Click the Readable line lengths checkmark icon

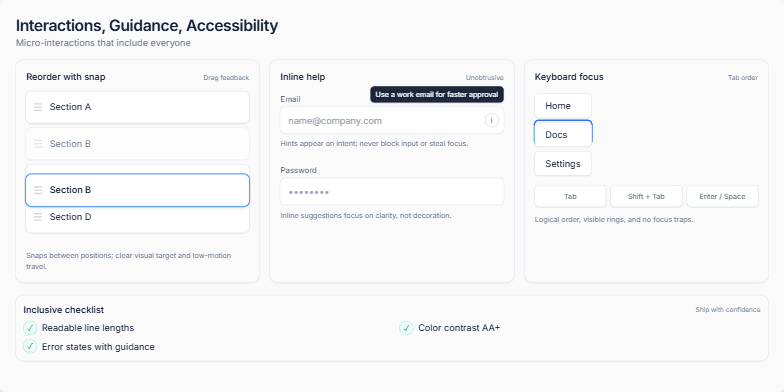[30, 328]
